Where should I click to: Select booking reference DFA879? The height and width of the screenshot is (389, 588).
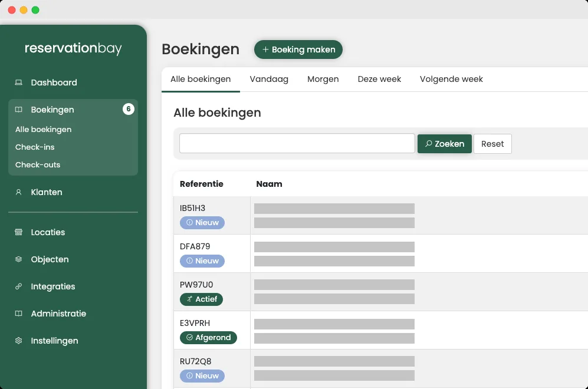click(195, 246)
